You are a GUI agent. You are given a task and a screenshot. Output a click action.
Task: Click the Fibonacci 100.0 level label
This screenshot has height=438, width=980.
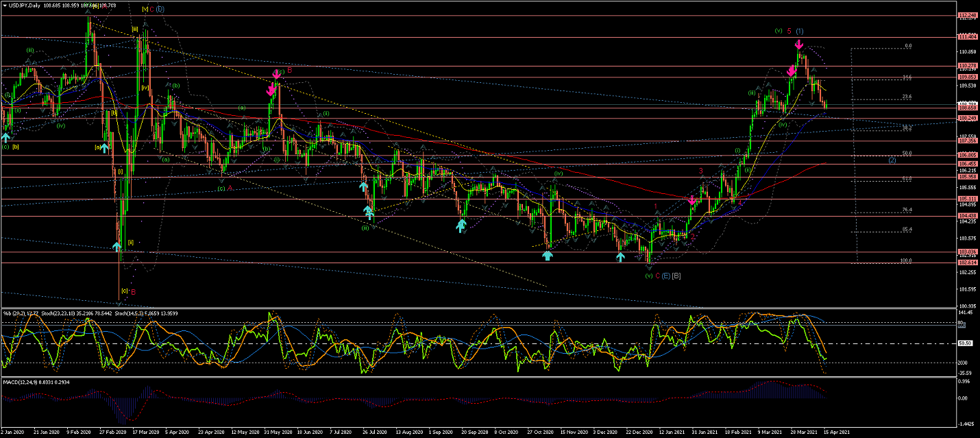point(905,260)
